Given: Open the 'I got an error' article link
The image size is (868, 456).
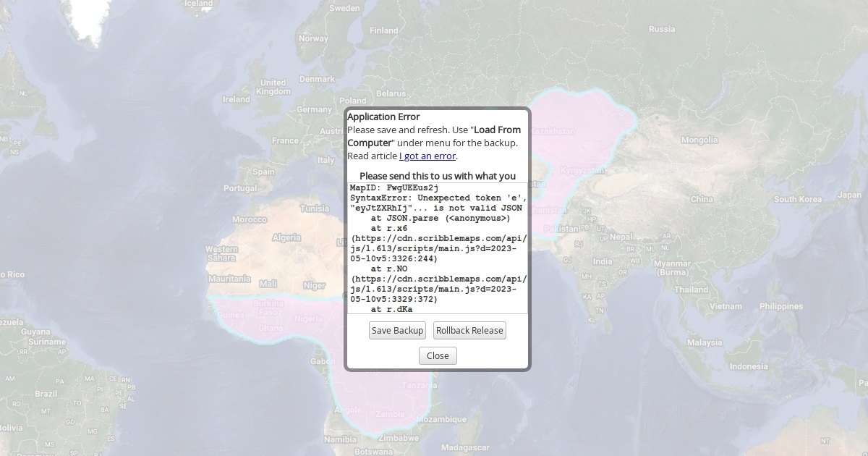Looking at the screenshot, I should point(427,156).
